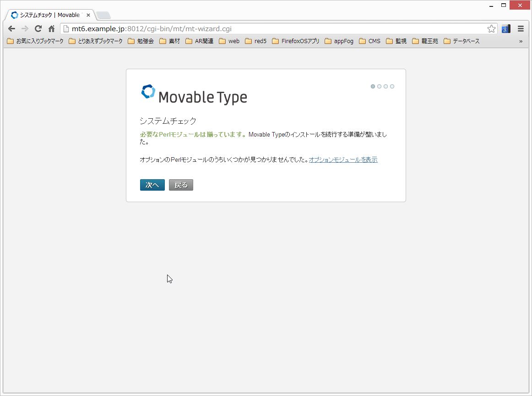Show more bookmarks with the » chevron
Image resolution: width=532 pixels, height=396 pixels.
(x=521, y=41)
